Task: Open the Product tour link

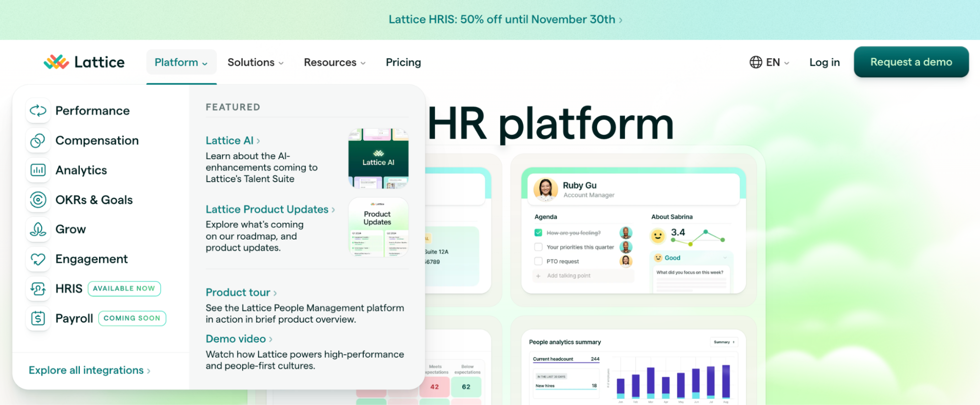Action: [x=241, y=292]
